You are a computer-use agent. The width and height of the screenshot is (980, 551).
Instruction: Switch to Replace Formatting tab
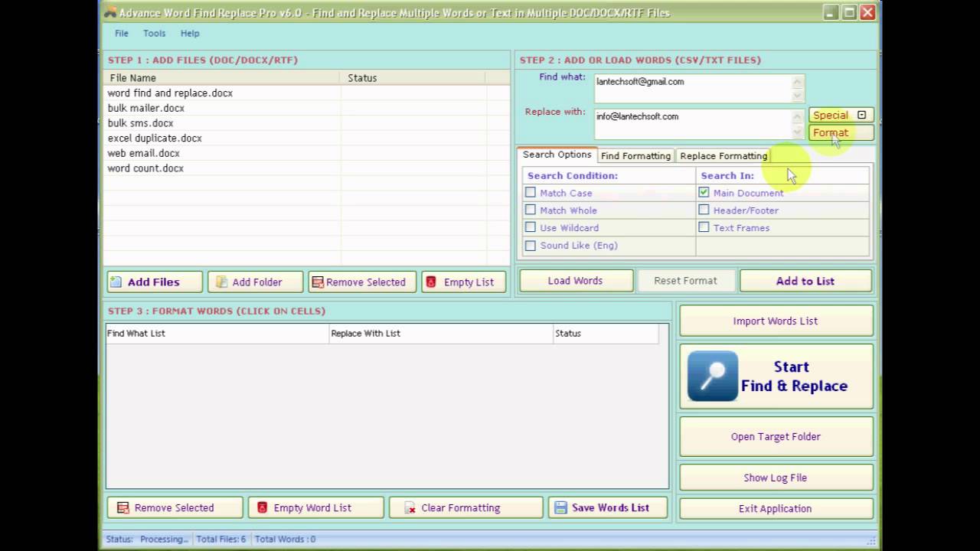pyautogui.click(x=724, y=155)
